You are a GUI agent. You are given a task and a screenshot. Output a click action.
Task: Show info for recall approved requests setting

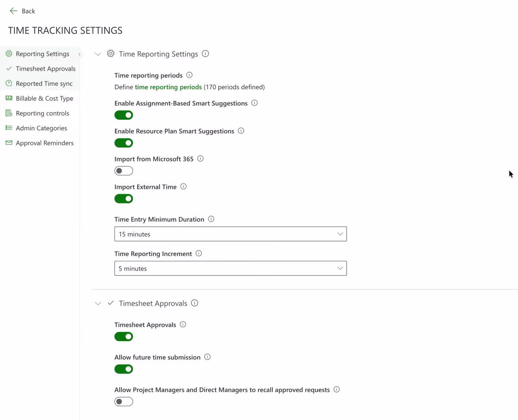(337, 389)
